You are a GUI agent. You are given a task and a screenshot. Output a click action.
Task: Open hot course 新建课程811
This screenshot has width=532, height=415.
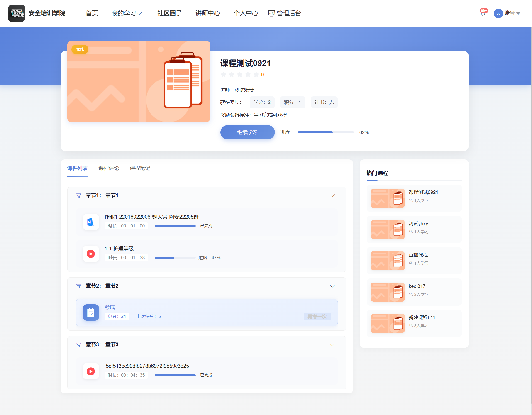(414, 323)
